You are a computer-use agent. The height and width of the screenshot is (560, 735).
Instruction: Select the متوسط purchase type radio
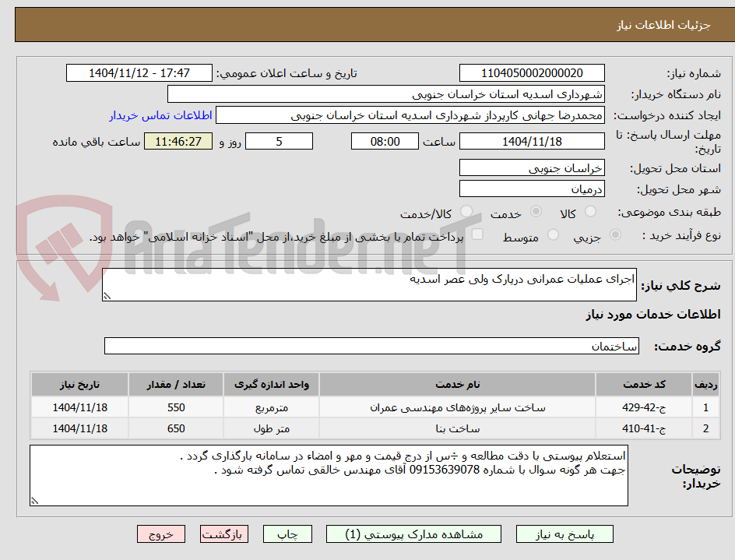click(x=553, y=234)
